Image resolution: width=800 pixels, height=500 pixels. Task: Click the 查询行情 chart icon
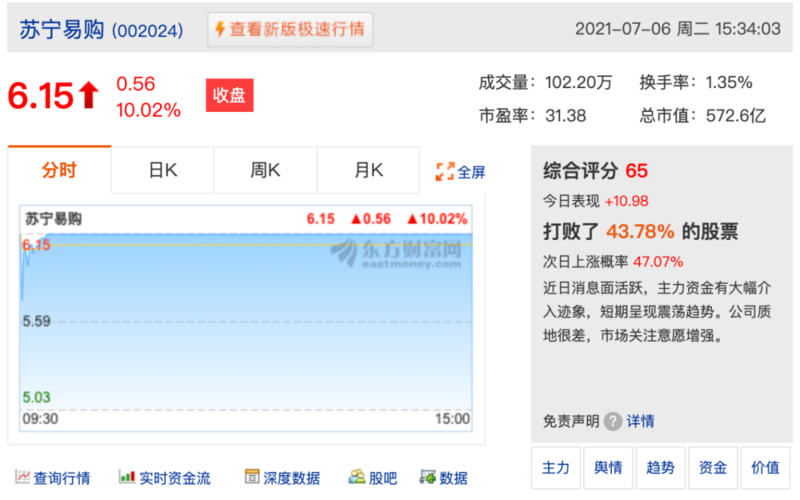(x=22, y=477)
